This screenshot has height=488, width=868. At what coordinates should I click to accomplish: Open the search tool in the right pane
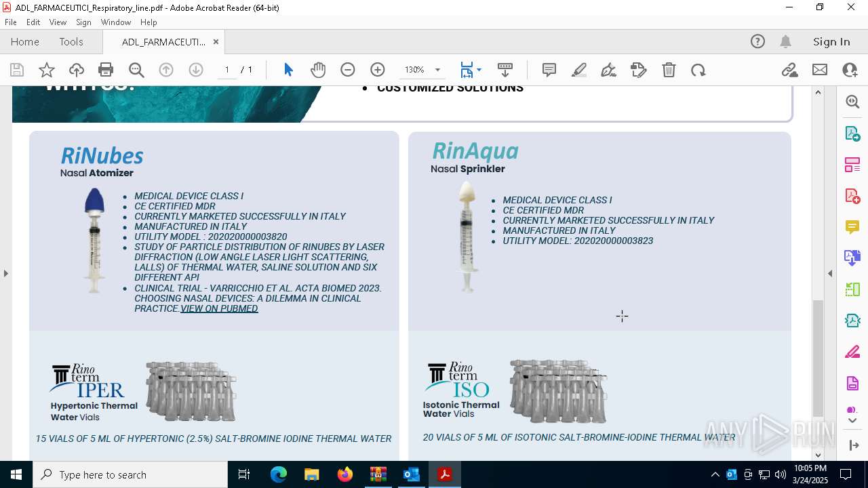[852, 102]
